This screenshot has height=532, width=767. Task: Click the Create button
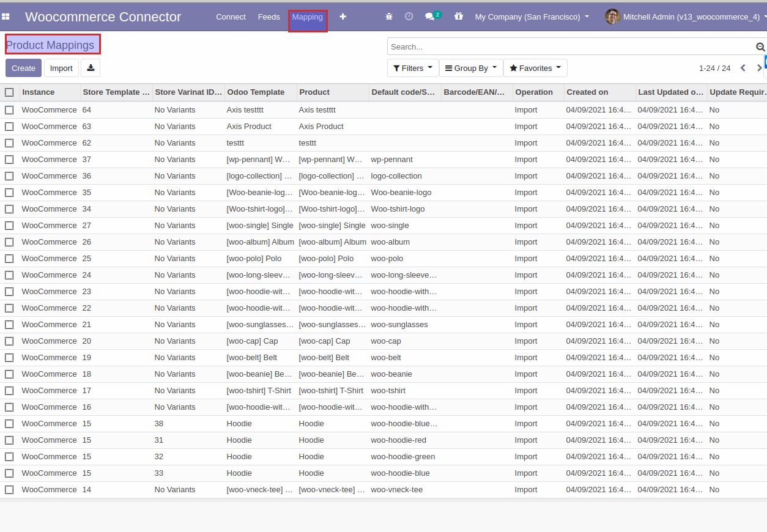tap(23, 68)
